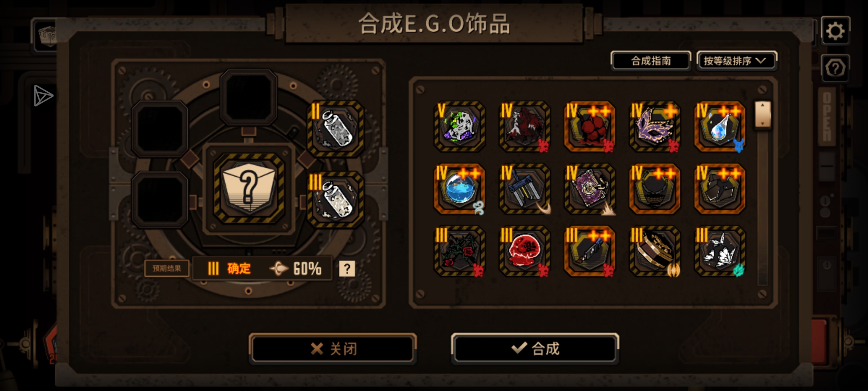Select the thorny rose tier III gift

click(459, 251)
